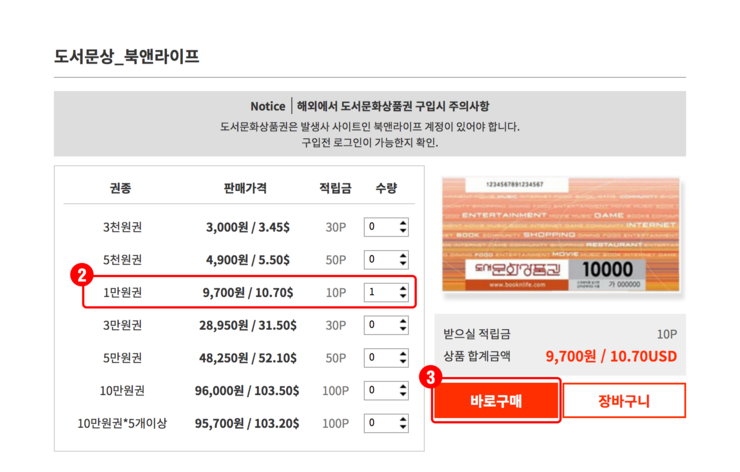Viewport: 740px width, 472px height.
Task: Add to cart with 장바구니 button
Action: pyautogui.click(x=624, y=401)
